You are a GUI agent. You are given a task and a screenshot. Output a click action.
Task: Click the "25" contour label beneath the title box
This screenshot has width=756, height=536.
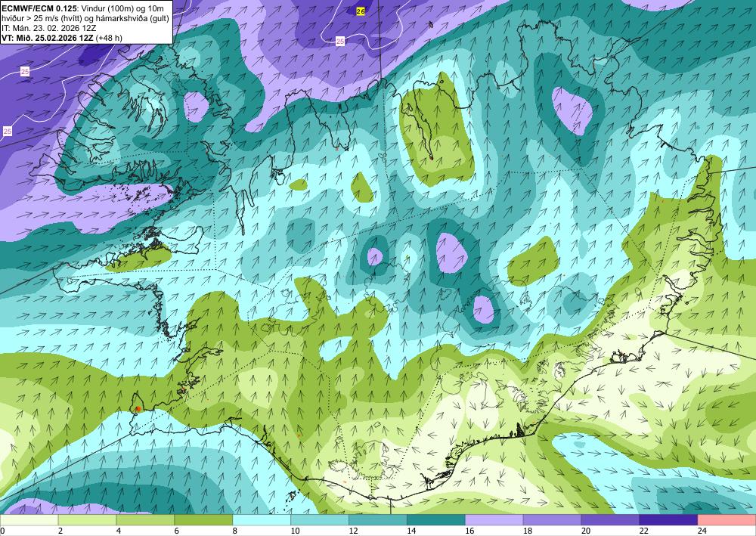[25, 72]
